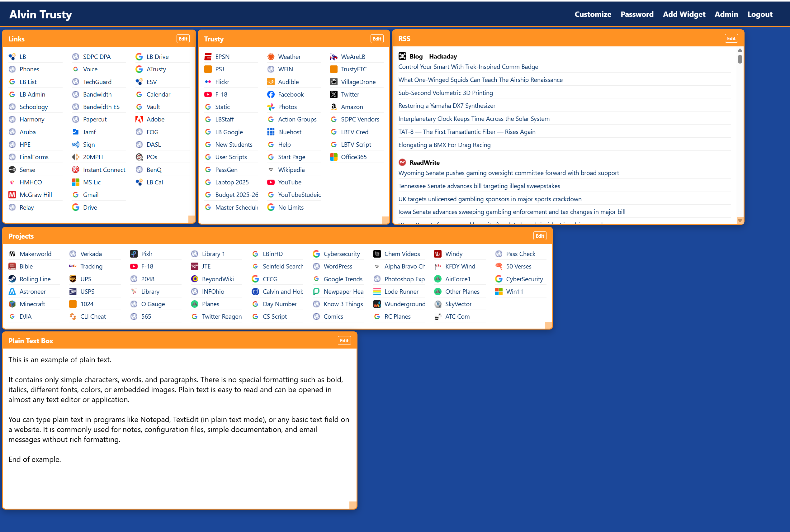Screen dimensions: 790x532
Task: Click the UPS shield icon
Action: click(x=73, y=279)
